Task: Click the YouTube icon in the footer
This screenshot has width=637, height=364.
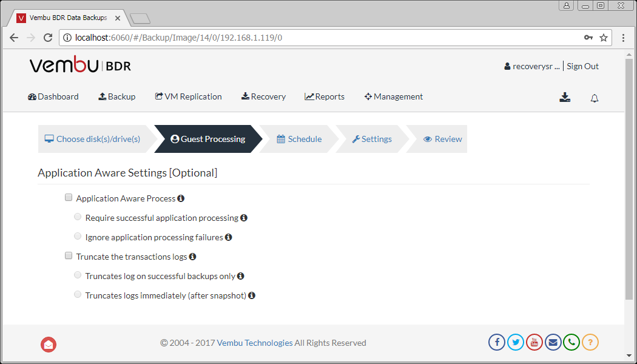Action: [x=534, y=342]
